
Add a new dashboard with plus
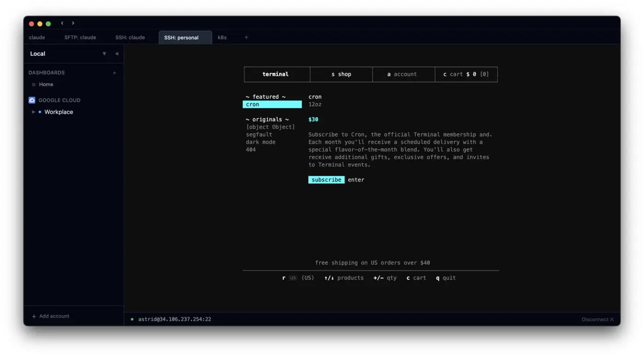pyautogui.click(x=115, y=73)
